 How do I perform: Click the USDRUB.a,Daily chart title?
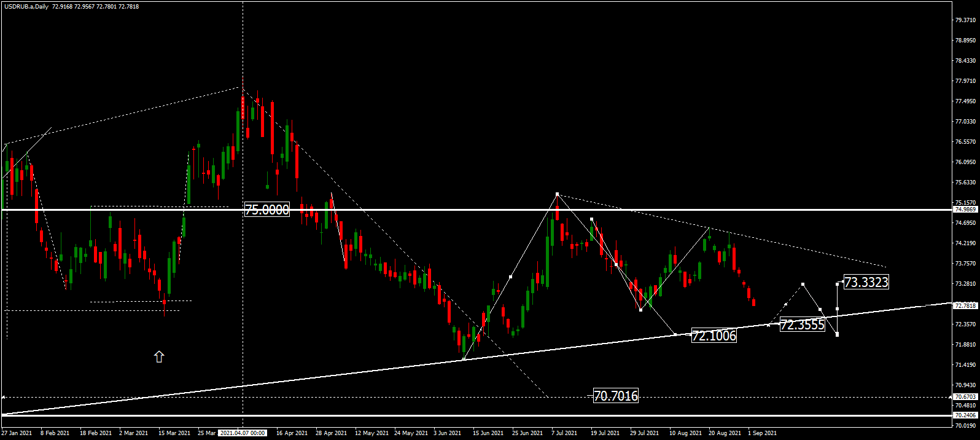point(26,7)
